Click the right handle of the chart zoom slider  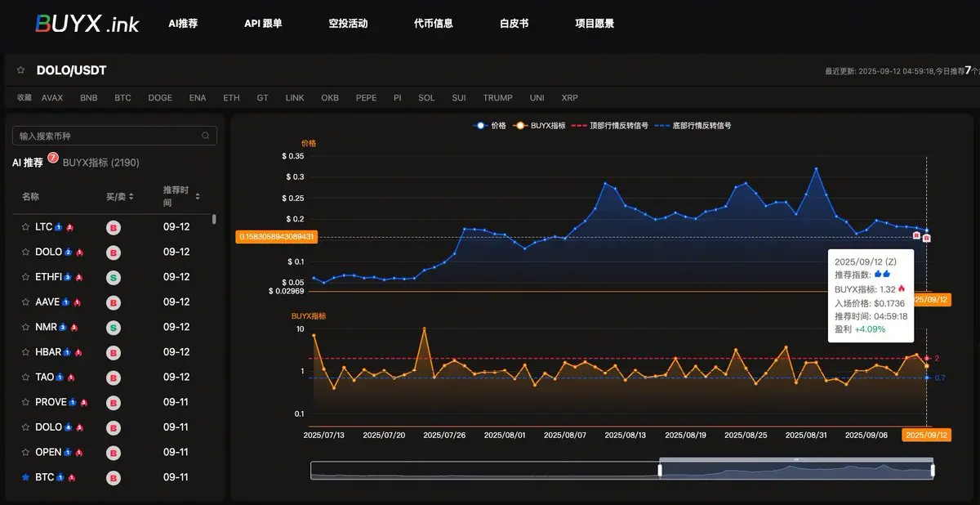click(x=932, y=471)
